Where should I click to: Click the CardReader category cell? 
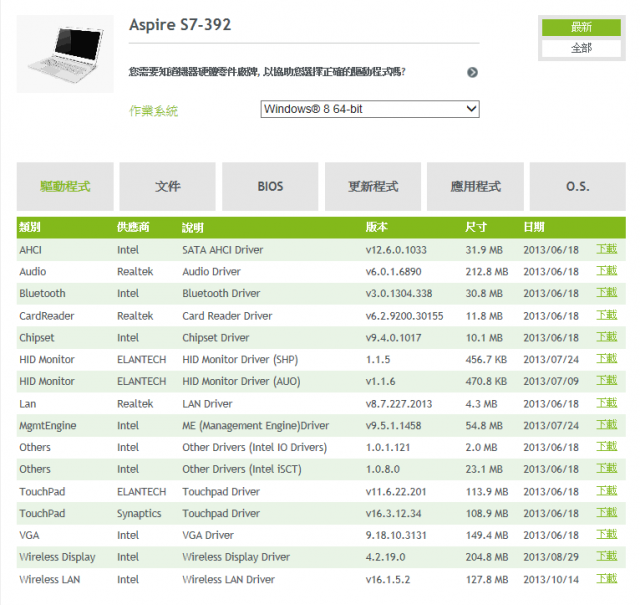(x=47, y=316)
